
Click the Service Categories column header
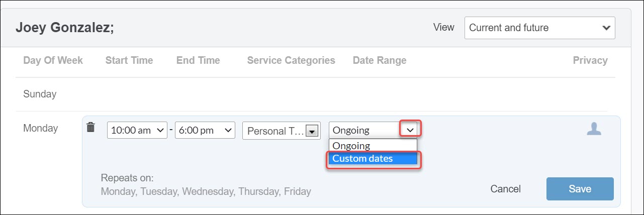coord(291,60)
